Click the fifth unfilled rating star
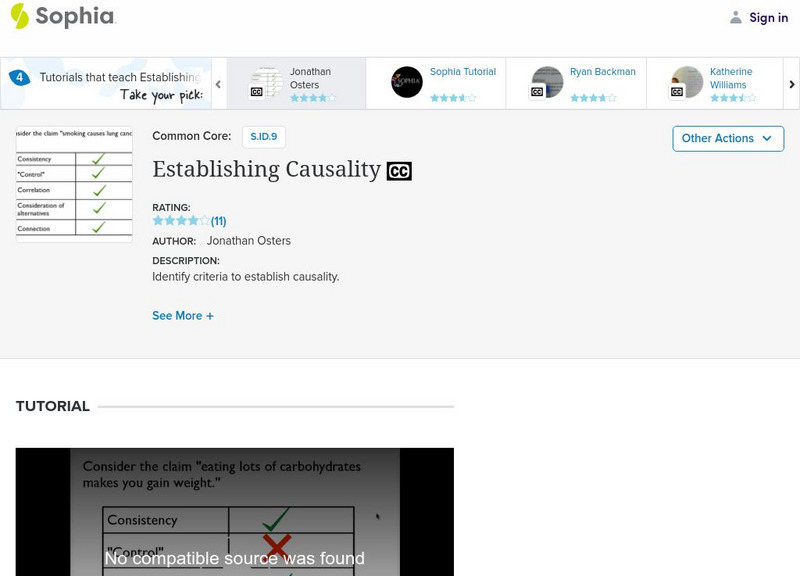This screenshot has width=800, height=576. tap(204, 218)
